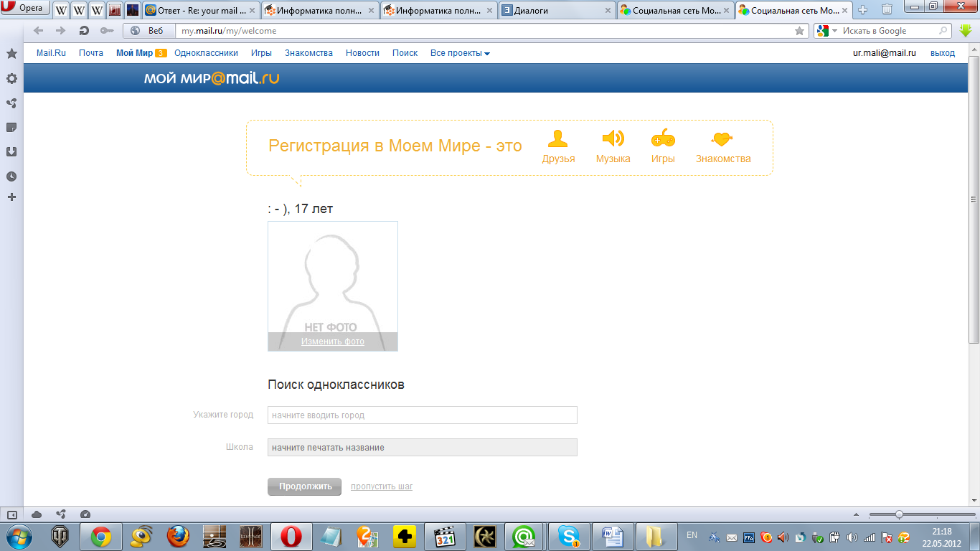Open the Windows Start menu

pyautogui.click(x=19, y=536)
